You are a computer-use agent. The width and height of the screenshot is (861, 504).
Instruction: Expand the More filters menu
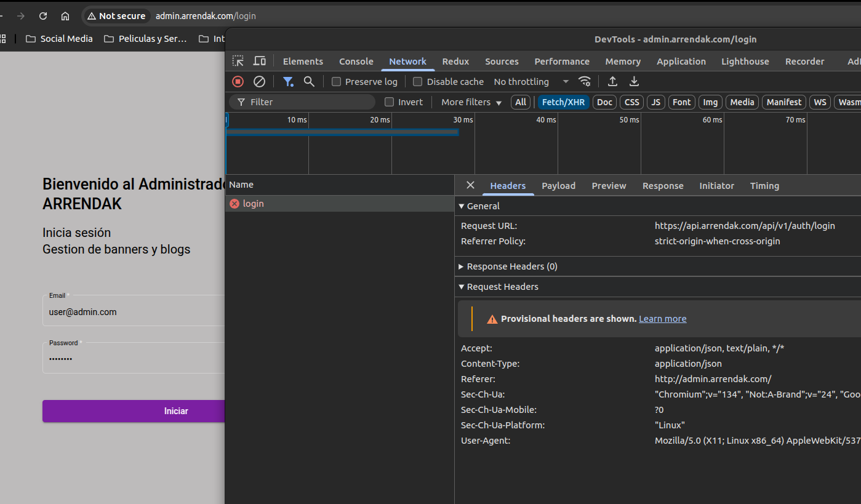click(471, 102)
